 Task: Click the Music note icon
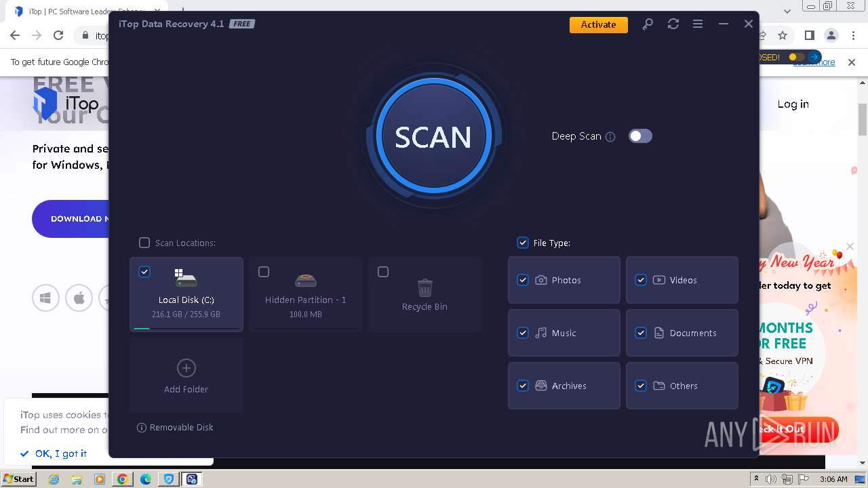(541, 333)
